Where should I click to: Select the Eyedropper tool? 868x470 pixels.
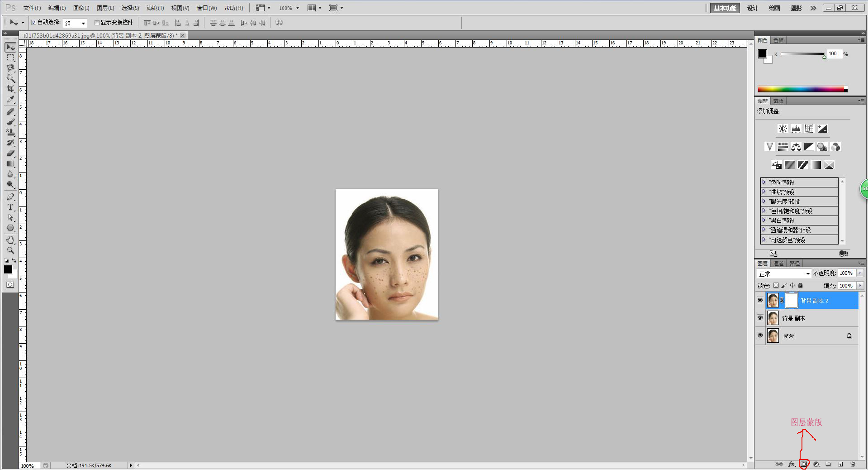coord(10,99)
